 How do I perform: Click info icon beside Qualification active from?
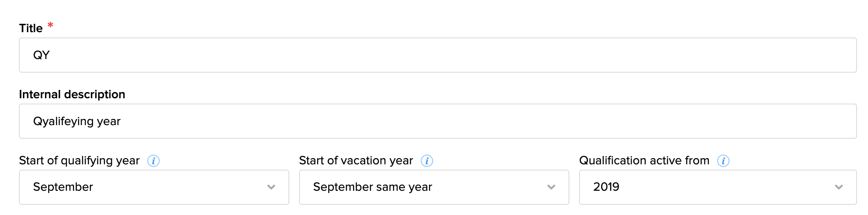723,161
